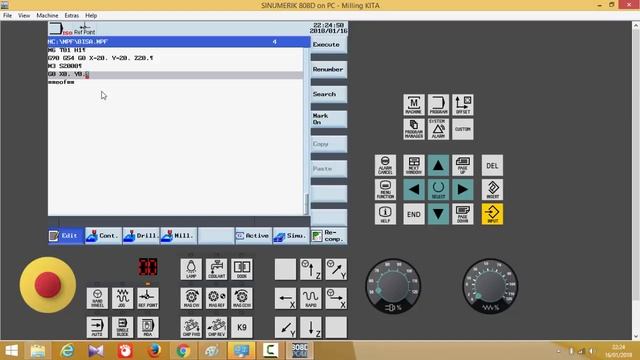
Task: Click the right-pointing X axis traverse key
Action: (336, 298)
